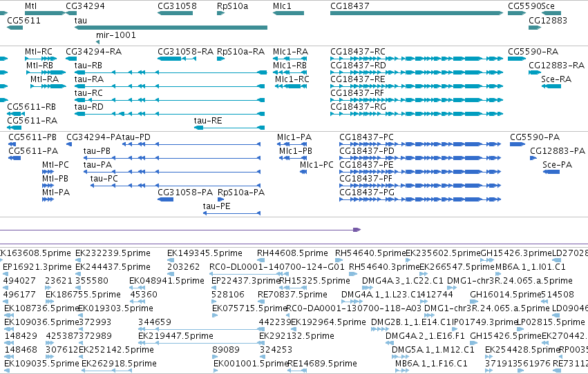Click the CG5611 gene label
Image resolution: width=588 pixels, height=374 pixels.
[23, 20]
